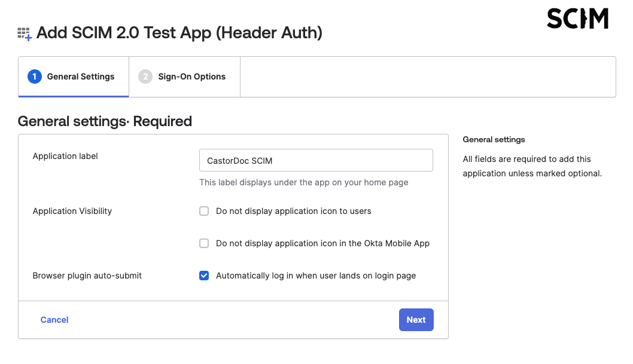
Task: Click the 'Browser plugin auto-submit' caption
Action: click(x=87, y=276)
